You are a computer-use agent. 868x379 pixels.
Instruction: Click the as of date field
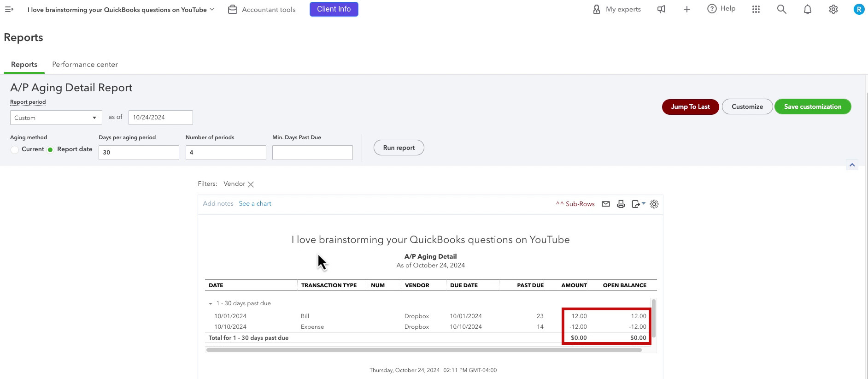pos(160,118)
